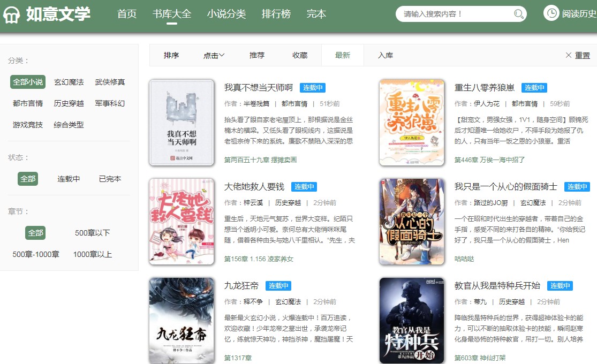Open cover of 我真不想当天师啊

(182, 123)
